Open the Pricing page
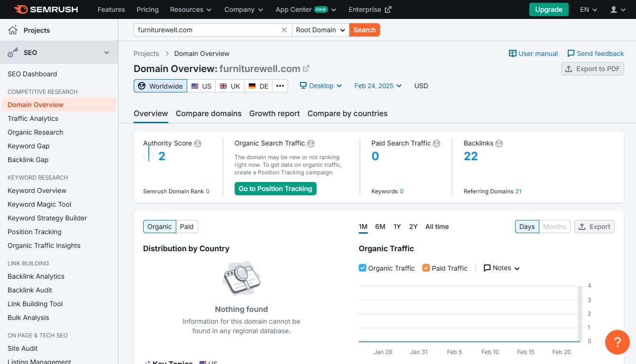The height and width of the screenshot is (364, 636). click(x=147, y=9)
